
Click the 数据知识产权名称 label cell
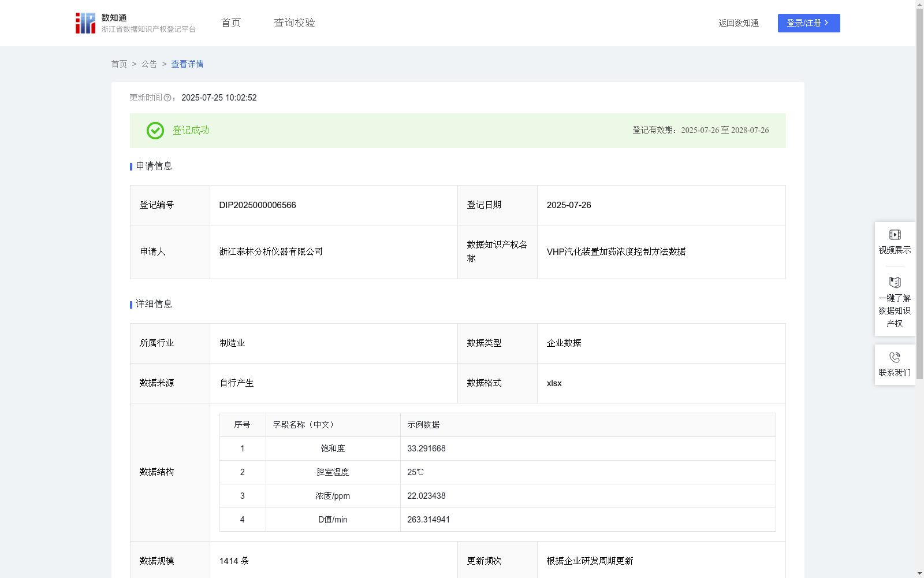click(497, 252)
